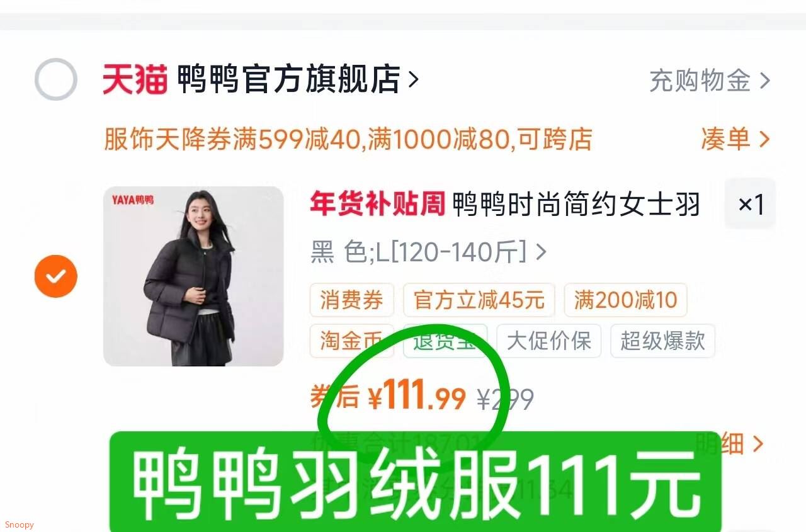Tap the 官方立减45元 discount tag
Viewport: 806px width, 532px height.
(479, 300)
